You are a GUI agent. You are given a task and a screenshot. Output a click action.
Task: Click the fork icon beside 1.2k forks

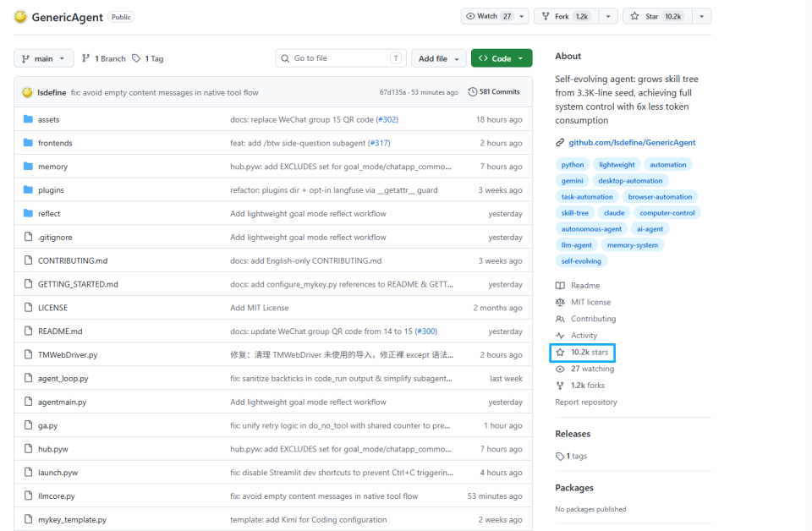click(560, 386)
